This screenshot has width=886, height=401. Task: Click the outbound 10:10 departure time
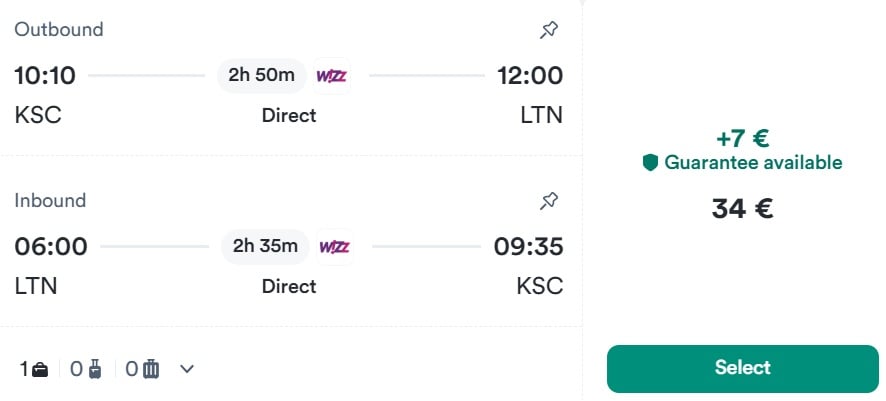click(46, 75)
